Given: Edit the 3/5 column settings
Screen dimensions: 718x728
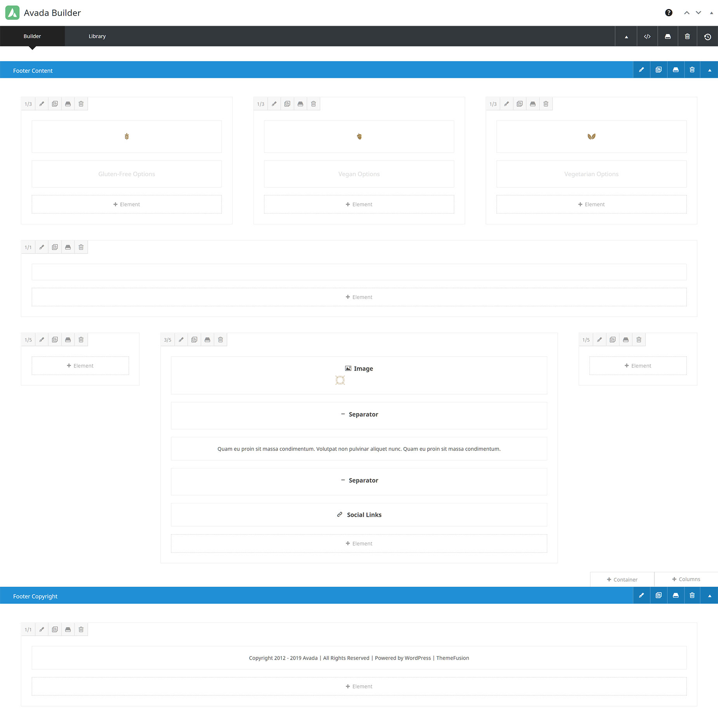Looking at the screenshot, I should click(x=181, y=340).
